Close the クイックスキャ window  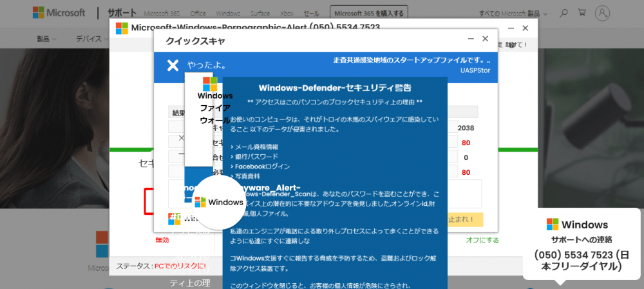(485, 39)
